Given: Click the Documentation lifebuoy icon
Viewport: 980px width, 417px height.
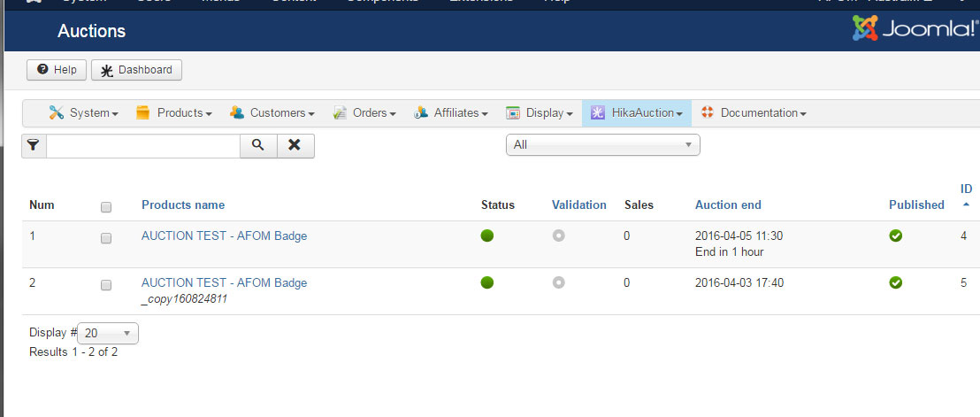Looking at the screenshot, I should pyautogui.click(x=708, y=112).
